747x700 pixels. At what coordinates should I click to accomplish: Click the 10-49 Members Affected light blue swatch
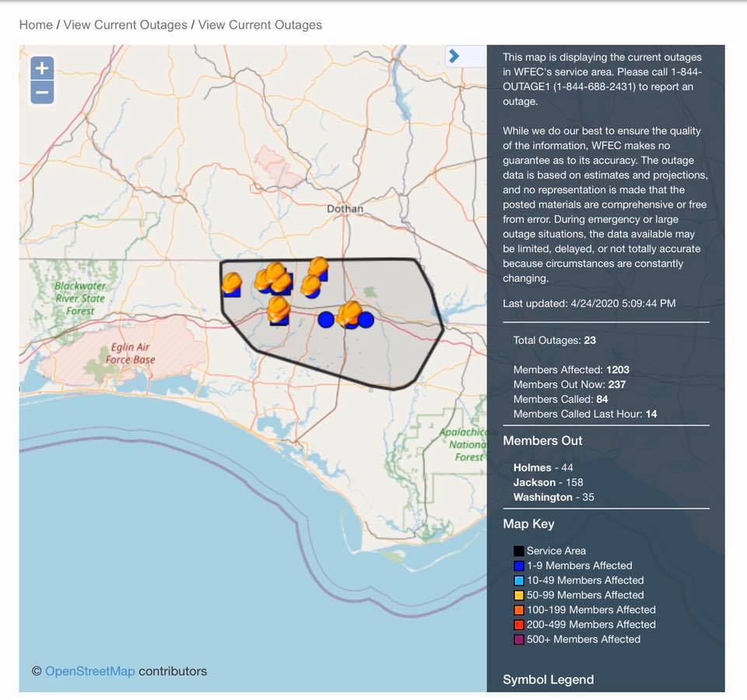(x=519, y=580)
